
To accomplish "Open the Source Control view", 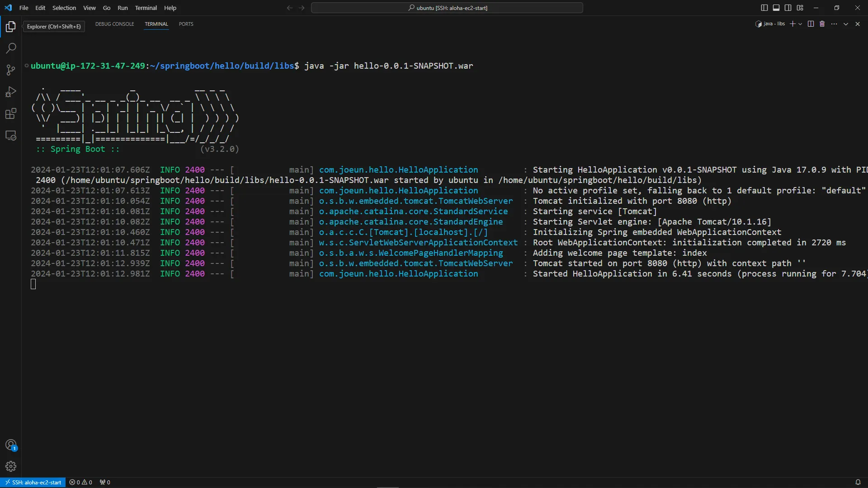I will tap(11, 70).
